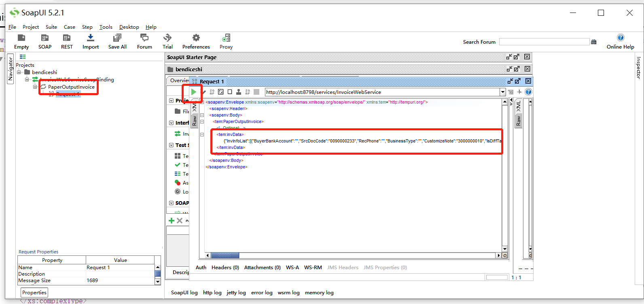
Task: Click recreate default request icon
Action: pyautogui.click(x=221, y=92)
